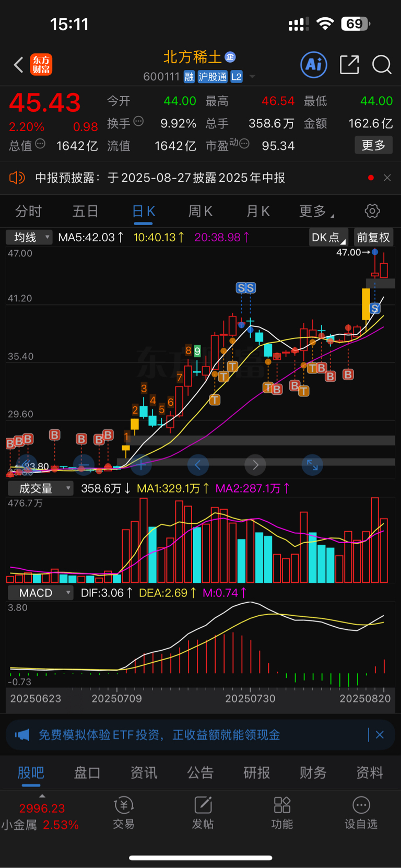Expand the 更多 chart period menu
This screenshot has height=868, width=401.
tap(316, 211)
